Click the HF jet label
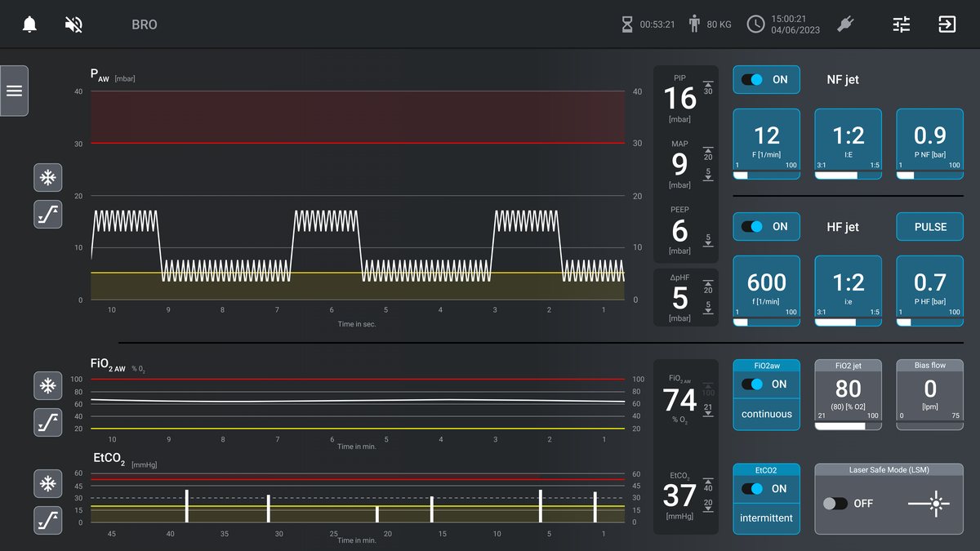 pos(843,227)
